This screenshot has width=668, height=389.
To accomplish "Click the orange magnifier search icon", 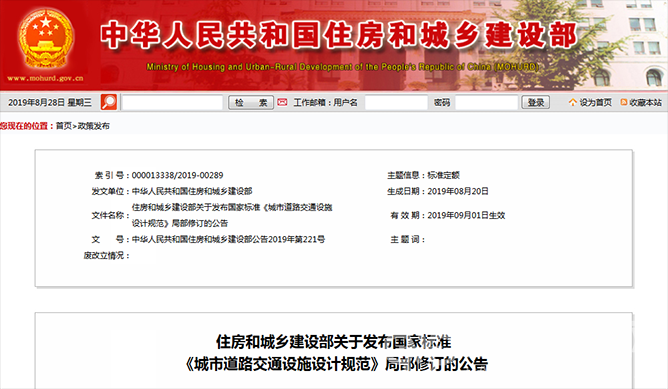I will [109, 102].
